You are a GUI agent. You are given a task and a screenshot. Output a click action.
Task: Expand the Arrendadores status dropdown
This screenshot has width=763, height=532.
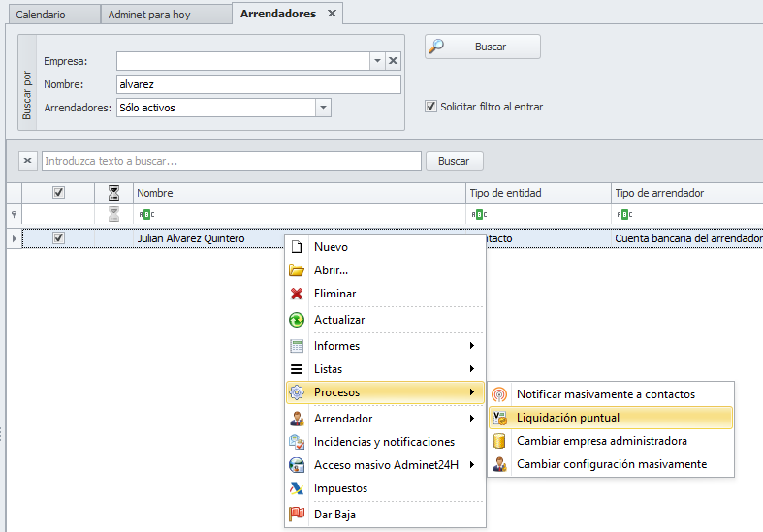pyautogui.click(x=324, y=108)
